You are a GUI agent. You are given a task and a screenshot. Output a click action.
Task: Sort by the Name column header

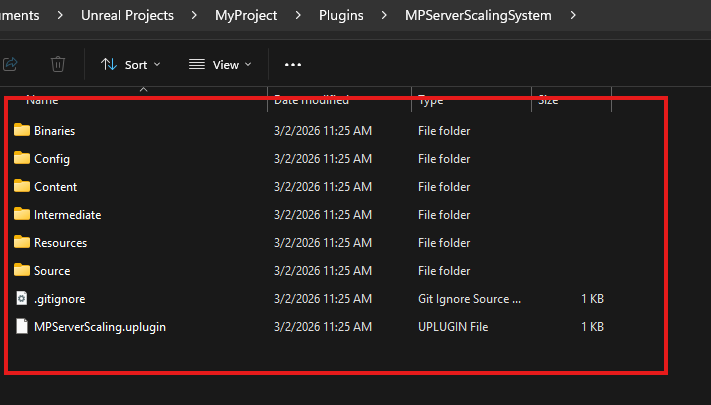(42, 100)
